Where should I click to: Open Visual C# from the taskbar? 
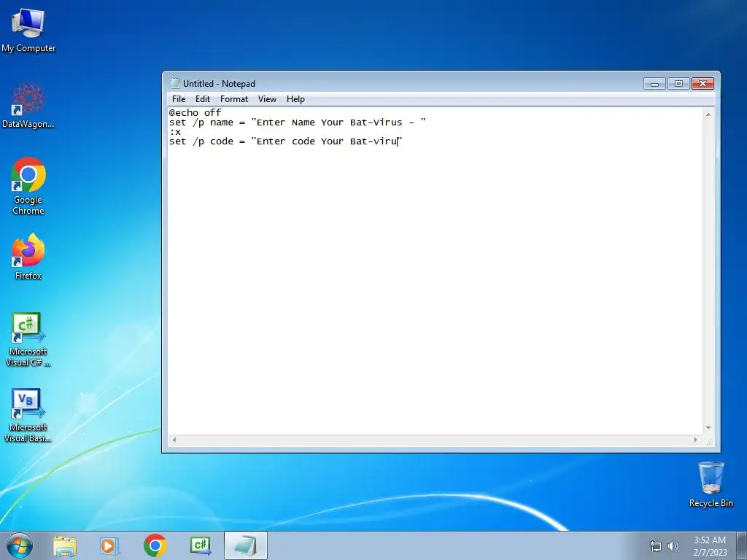click(200, 545)
